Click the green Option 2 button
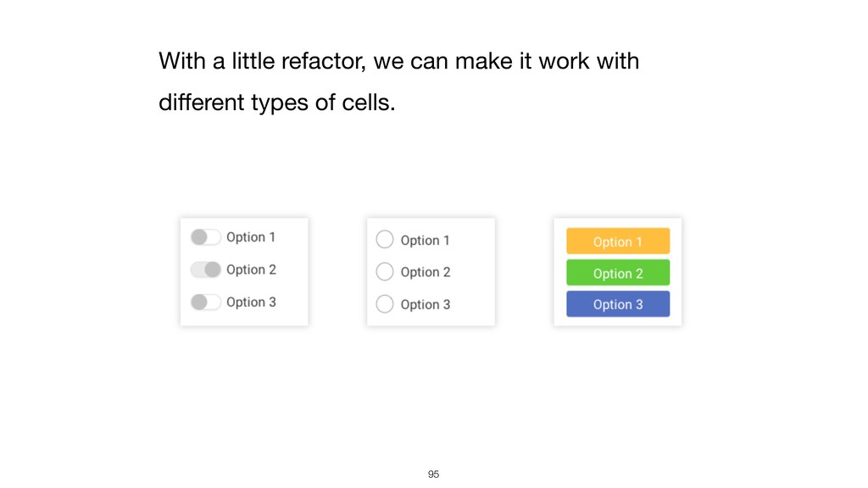 (618, 273)
